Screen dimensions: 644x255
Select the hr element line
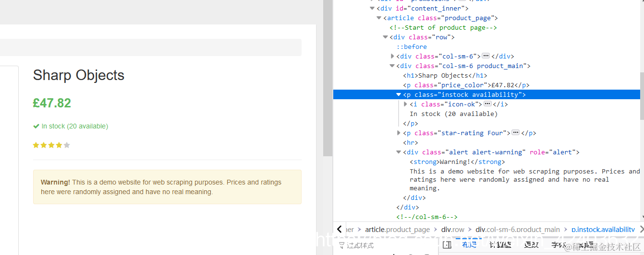pyautogui.click(x=411, y=142)
